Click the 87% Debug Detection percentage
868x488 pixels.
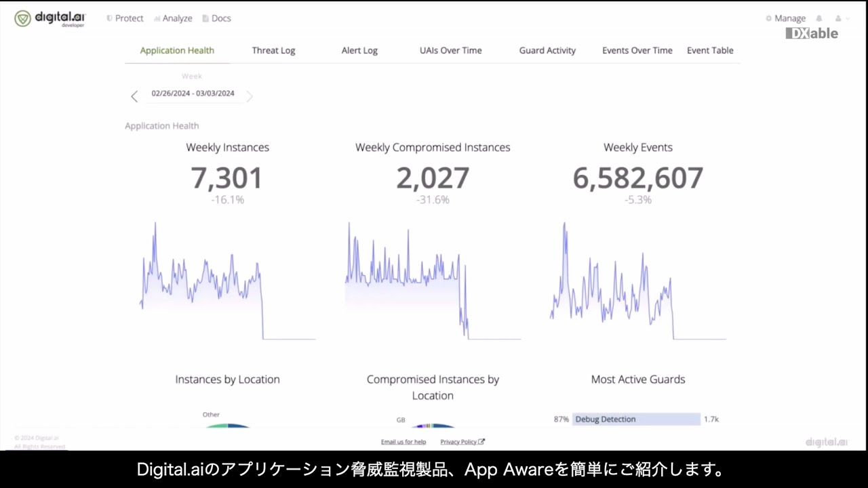561,419
